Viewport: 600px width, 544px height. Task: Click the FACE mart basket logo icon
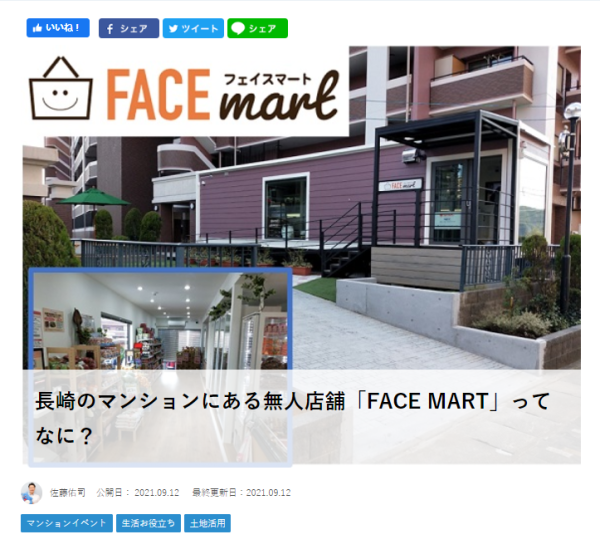pos(61,88)
